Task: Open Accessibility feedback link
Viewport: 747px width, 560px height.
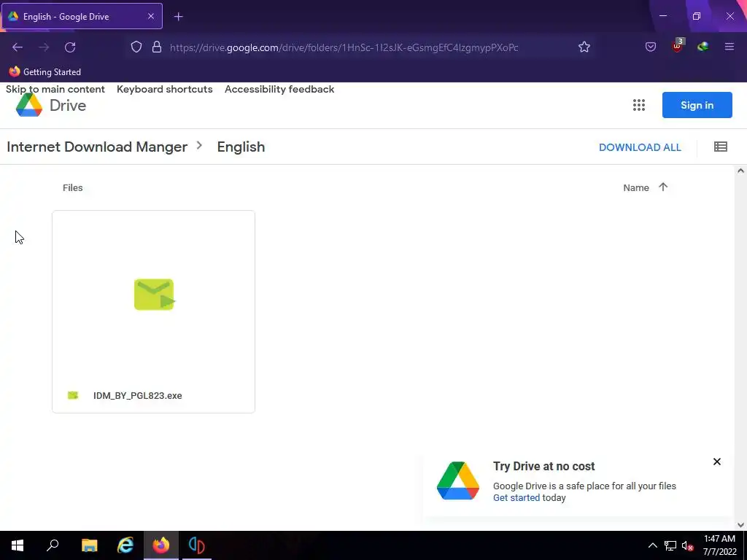Action: [279, 89]
